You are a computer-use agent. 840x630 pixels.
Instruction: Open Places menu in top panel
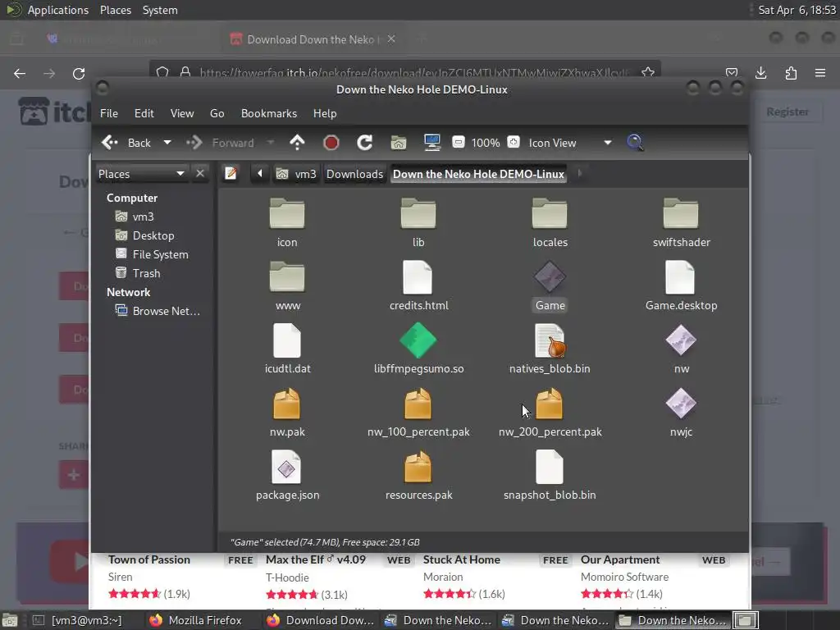(115, 10)
